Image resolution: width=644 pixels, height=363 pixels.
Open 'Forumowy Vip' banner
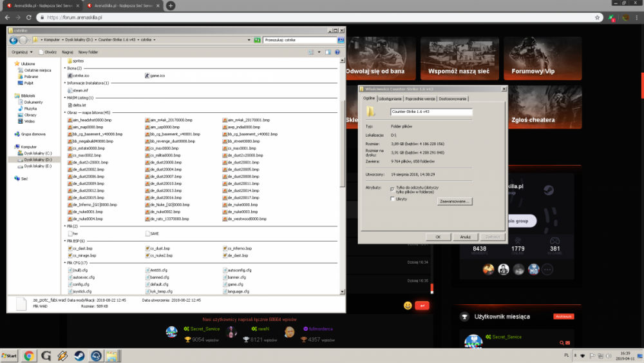(x=542, y=59)
